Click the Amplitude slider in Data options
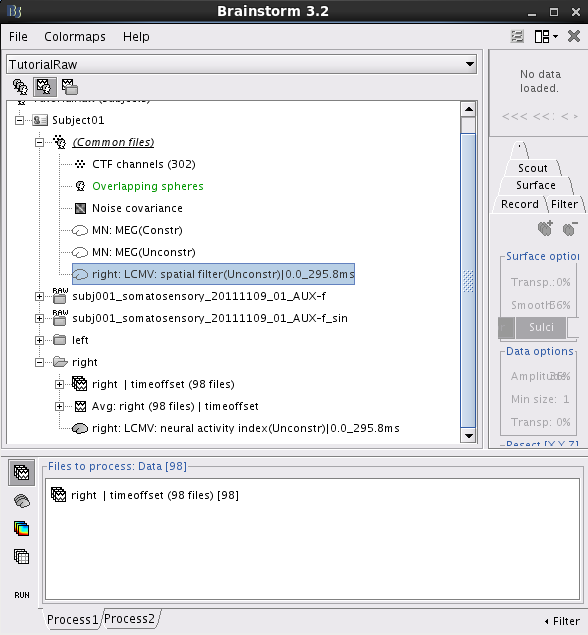This screenshot has height=635, width=588. pyautogui.click(x=540, y=376)
